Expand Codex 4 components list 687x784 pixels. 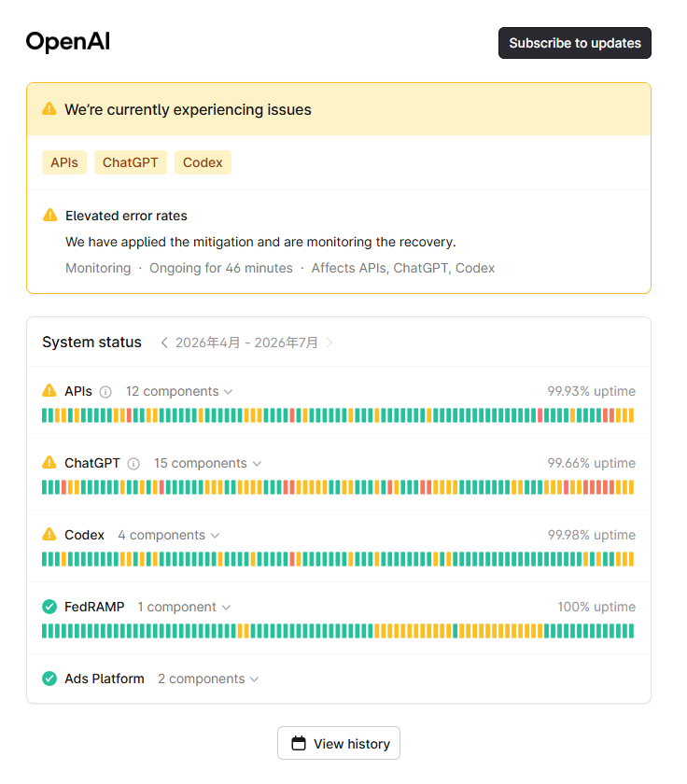pyautogui.click(x=169, y=536)
